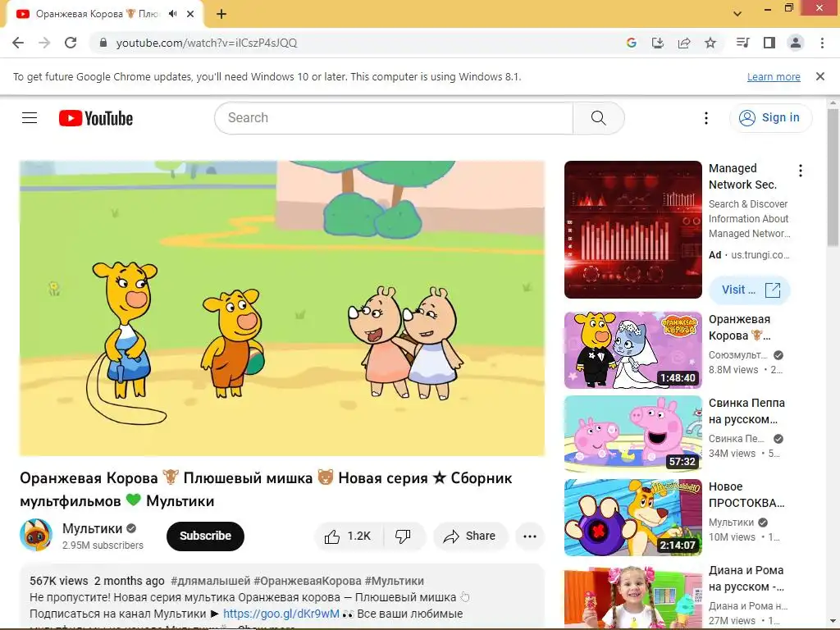Go back to previous page

coord(18,43)
